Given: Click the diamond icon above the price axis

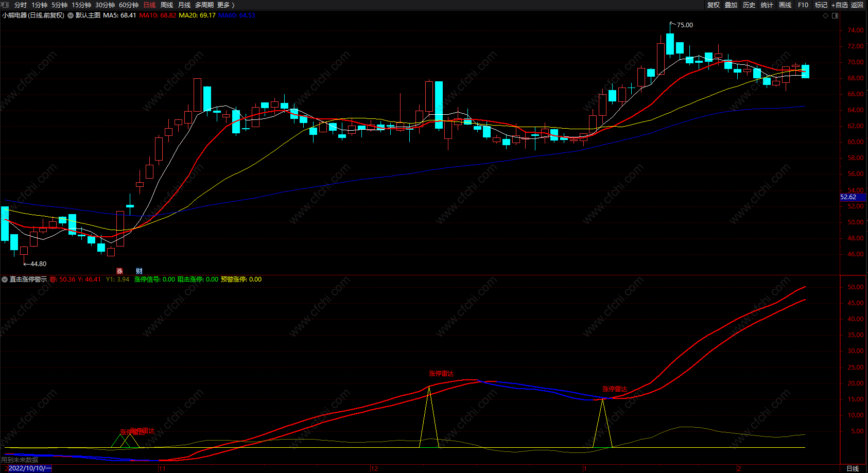Looking at the screenshot, I should pyautogui.click(x=826, y=16).
